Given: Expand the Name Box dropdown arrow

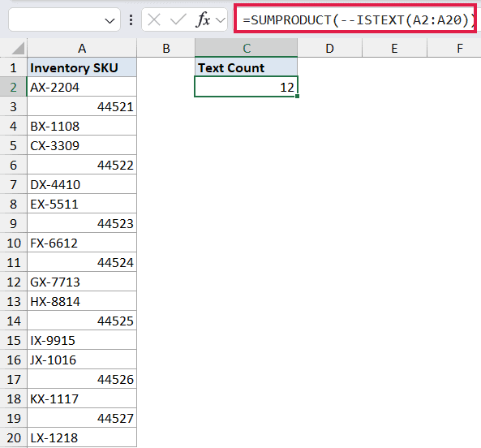Looking at the screenshot, I should pos(110,21).
